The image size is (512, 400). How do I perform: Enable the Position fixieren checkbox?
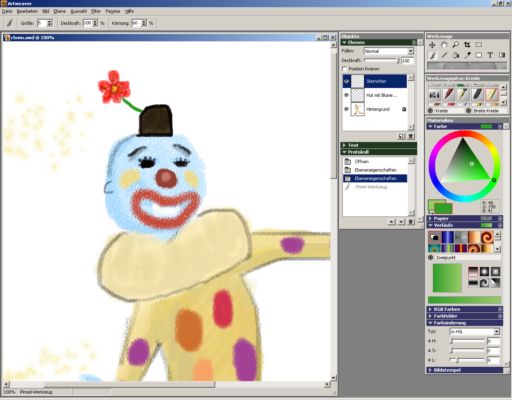(x=344, y=69)
